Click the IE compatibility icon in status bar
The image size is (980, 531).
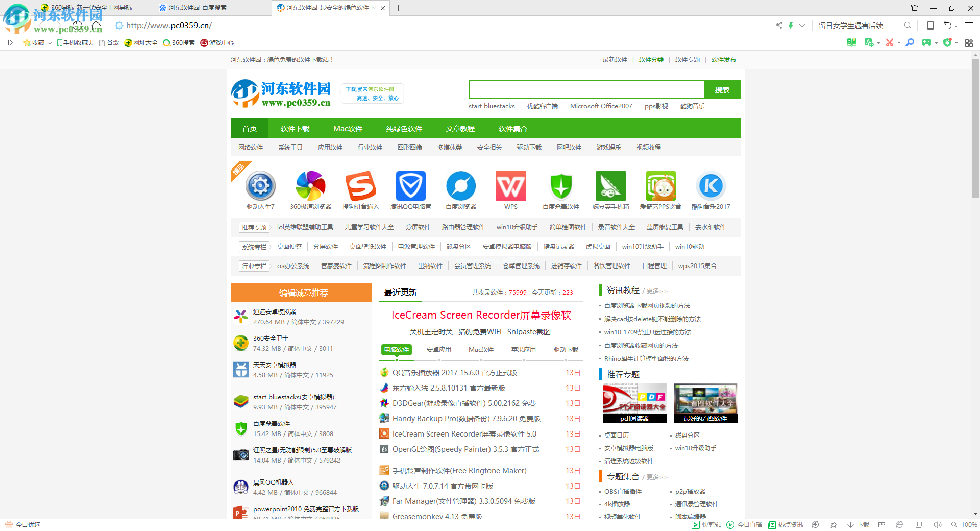[x=899, y=525]
